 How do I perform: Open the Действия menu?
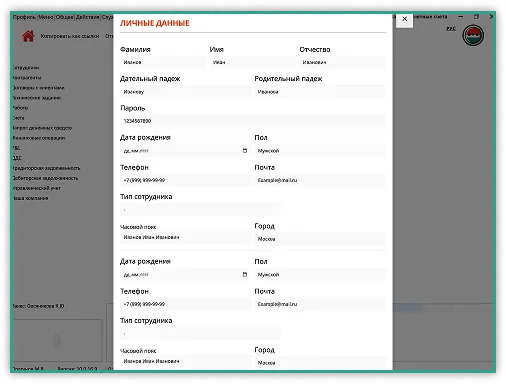pos(87,17)
